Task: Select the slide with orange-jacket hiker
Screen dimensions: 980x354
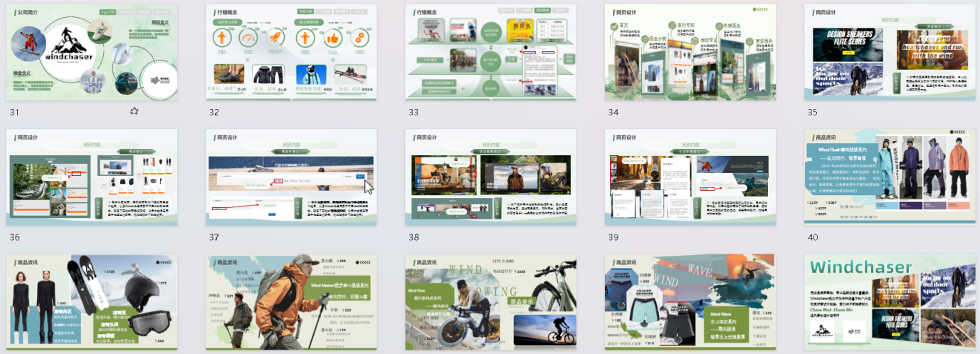Action: click(291, 302)
